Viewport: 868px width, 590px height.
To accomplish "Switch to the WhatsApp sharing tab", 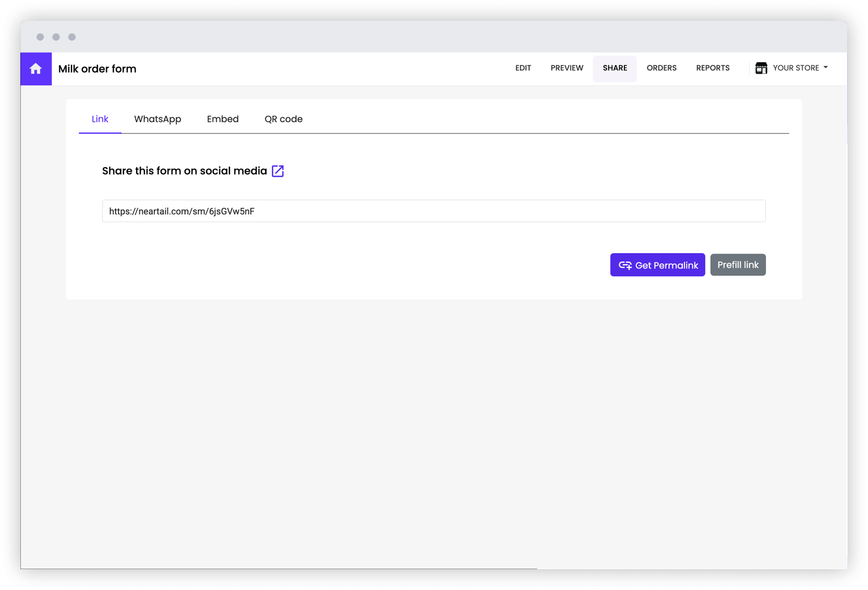I will tap(158, 119).
